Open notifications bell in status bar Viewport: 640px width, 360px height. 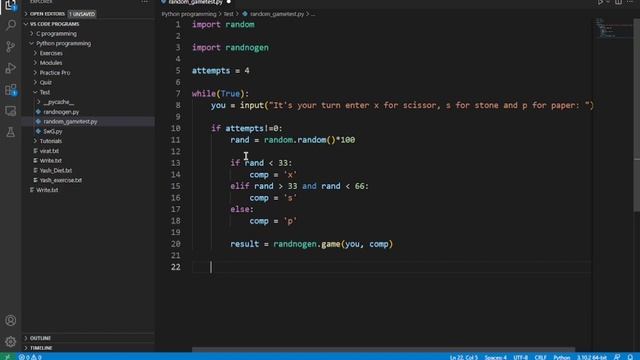(x=630, y=357)
